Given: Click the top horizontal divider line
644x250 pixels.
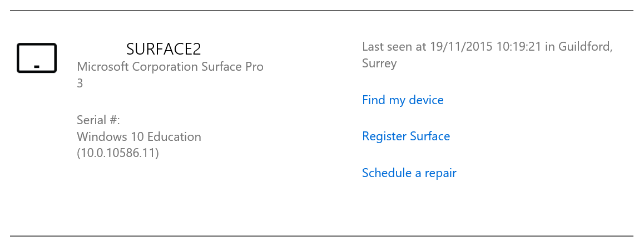Looking at the screenshot, I should (321, 11).
